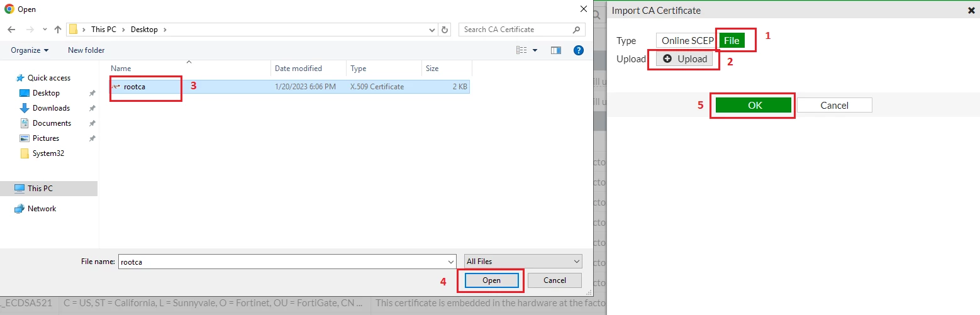Click Upload in Import CA Certificate
Viewport: 980px width, 315px height.
684,58
